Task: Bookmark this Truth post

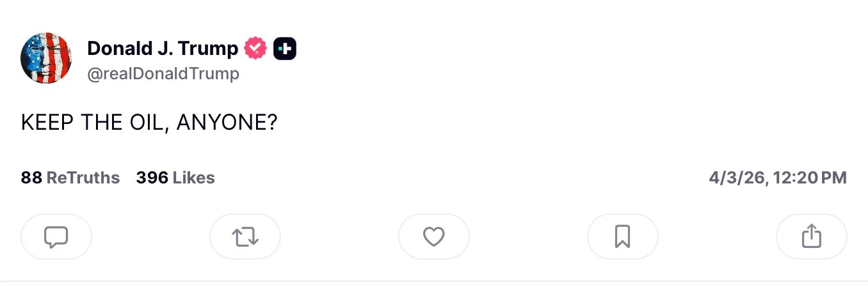Action: point(622,236)
